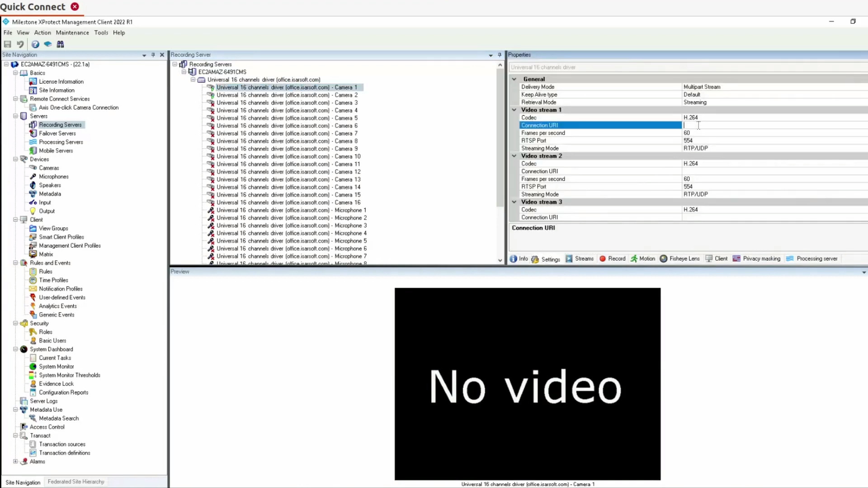Image resolution: width=868 pixels, height=488 pixels.
Task: Click the Connection URI input field
Action: [746, 125]
